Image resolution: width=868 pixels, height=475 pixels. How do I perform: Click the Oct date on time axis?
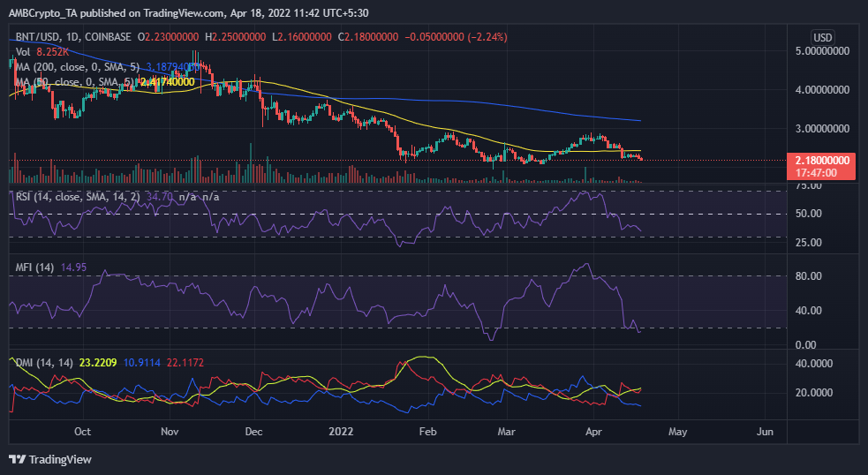[x=82, y=431]
